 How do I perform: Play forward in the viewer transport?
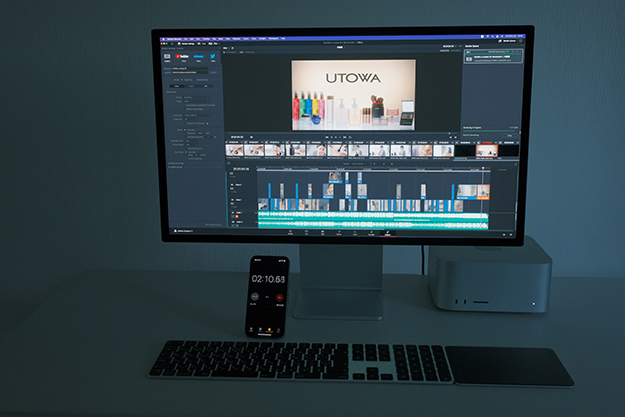pos(340,137)
